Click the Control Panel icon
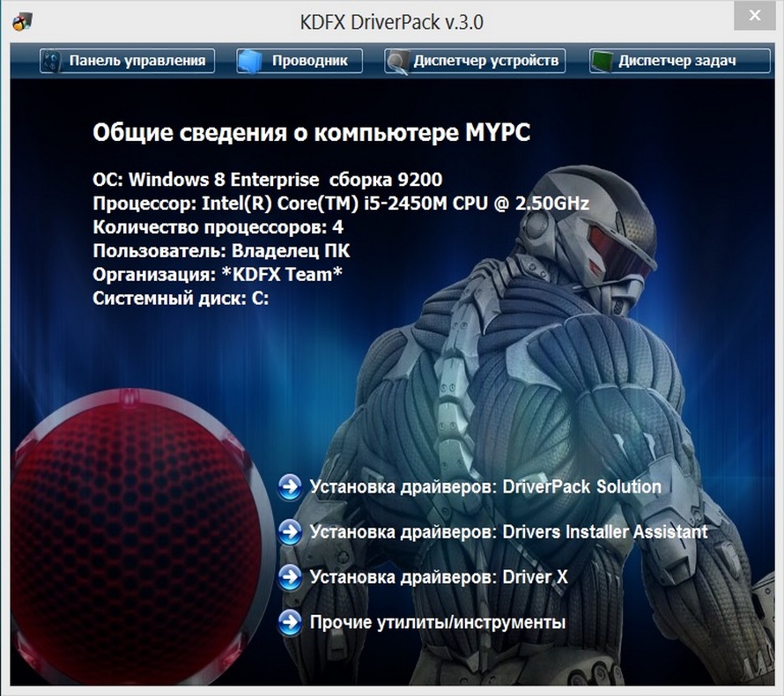 pos(50,62)
